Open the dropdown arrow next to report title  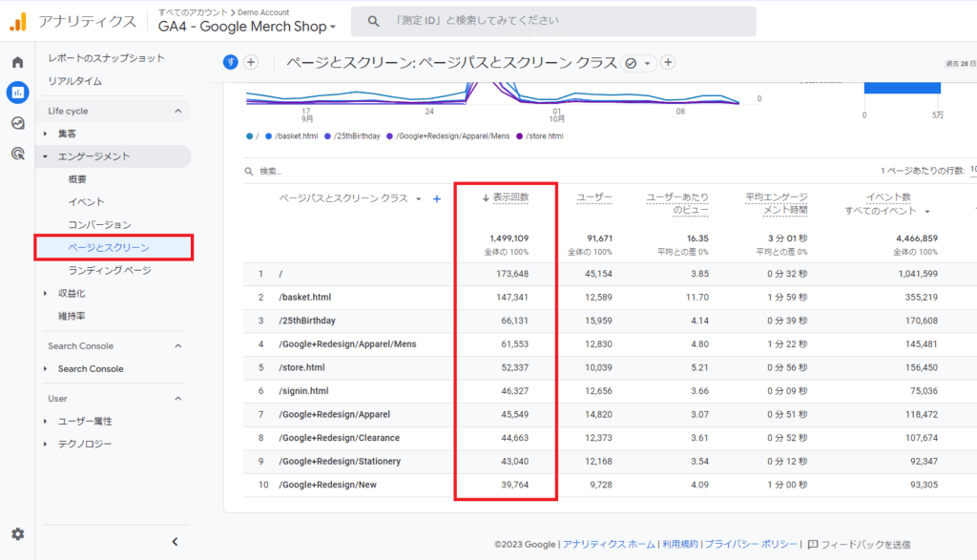pyautogui.click(x=648, y=63)
